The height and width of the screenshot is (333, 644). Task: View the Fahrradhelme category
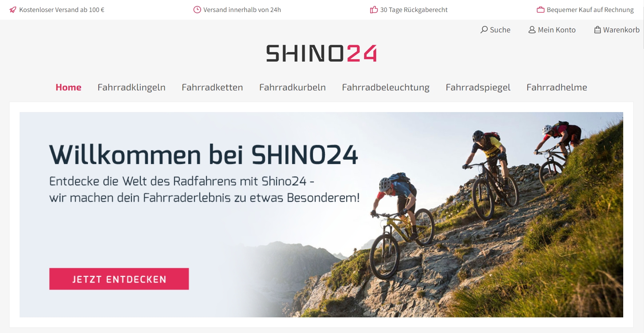point(557,87)
